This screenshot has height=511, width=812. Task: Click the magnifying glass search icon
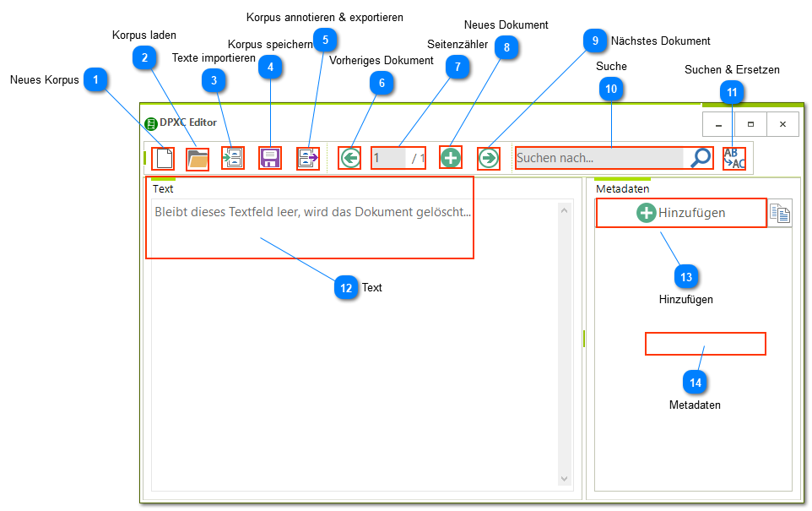click(x=701, y=158)
